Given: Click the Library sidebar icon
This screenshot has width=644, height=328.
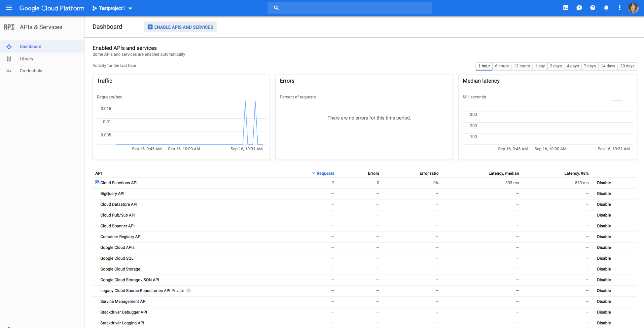Looking at the screenshot, I should click(9, 59).
